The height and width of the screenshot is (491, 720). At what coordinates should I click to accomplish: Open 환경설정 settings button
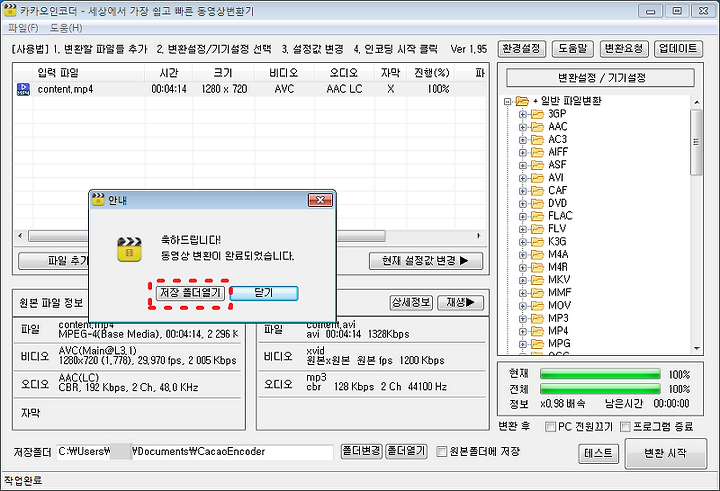522,49
